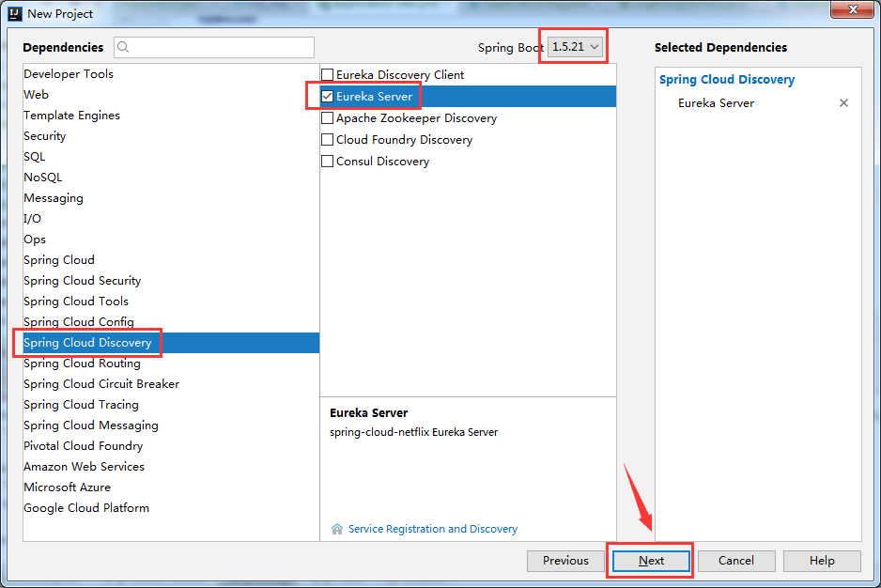Choose Spring Cloud Tracing category
The height and width of the screenshot is (588, 881).
click(171, 405)
